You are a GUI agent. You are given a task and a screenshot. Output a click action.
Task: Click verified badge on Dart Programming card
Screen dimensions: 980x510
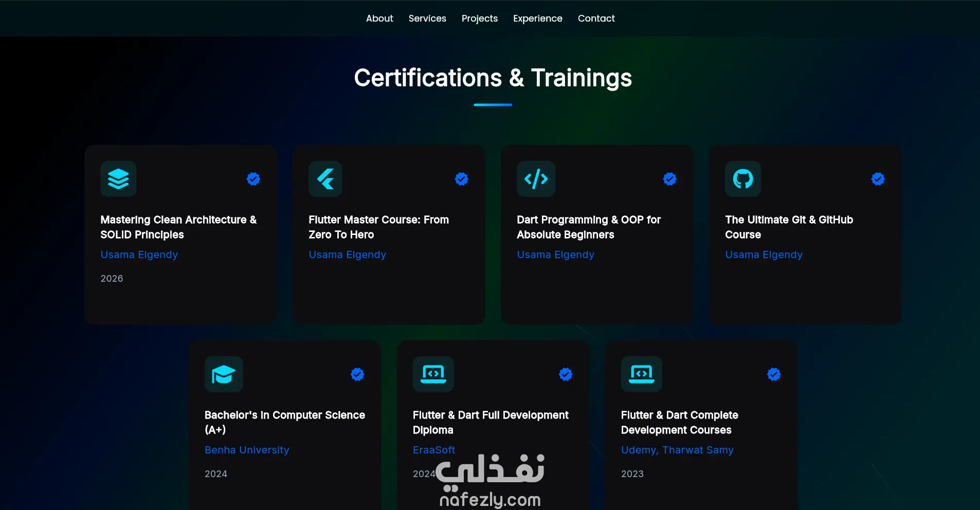click(x=670, y=179)
